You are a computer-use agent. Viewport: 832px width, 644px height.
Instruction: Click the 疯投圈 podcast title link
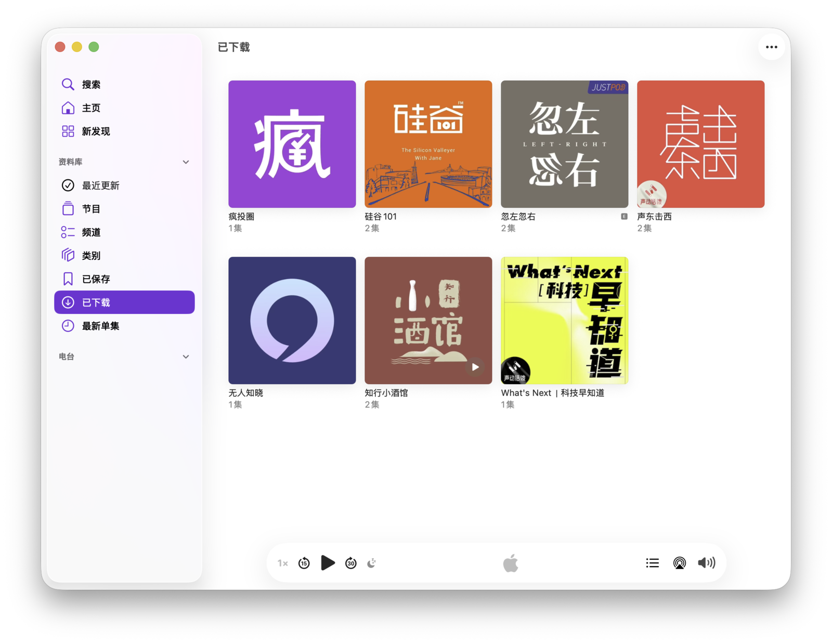[241, 217]
